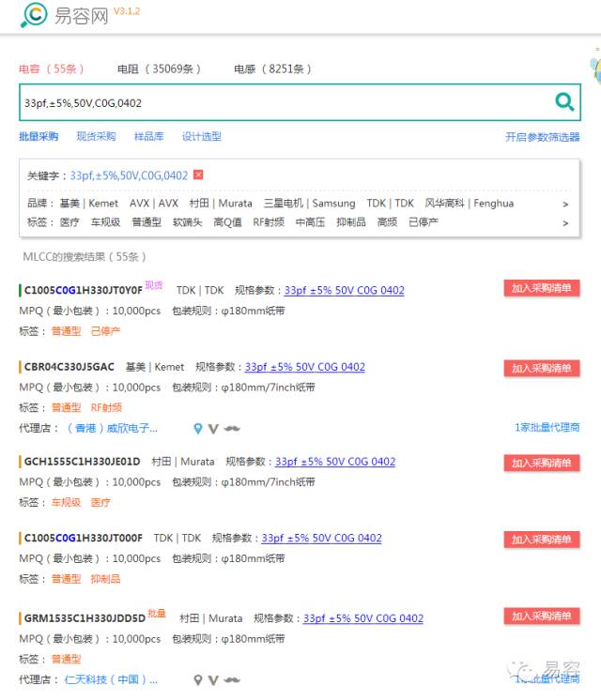Filter by brand 三星电机 | Samsung
The height and width of the screenshot is (700, 601).
309,204
